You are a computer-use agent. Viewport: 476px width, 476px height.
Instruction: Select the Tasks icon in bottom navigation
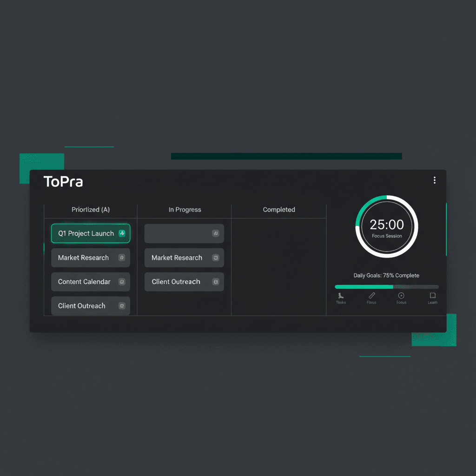(x=341, y=297)
